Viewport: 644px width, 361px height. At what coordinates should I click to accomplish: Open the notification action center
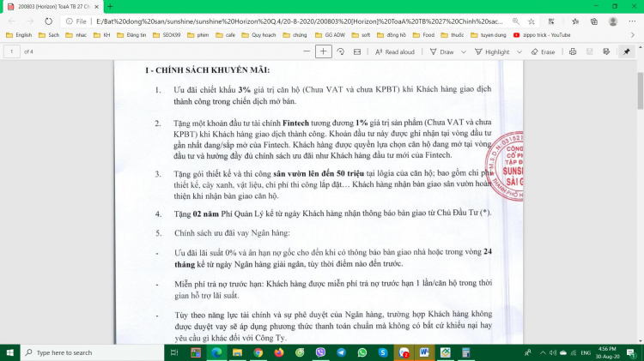[x=631, y=352]
